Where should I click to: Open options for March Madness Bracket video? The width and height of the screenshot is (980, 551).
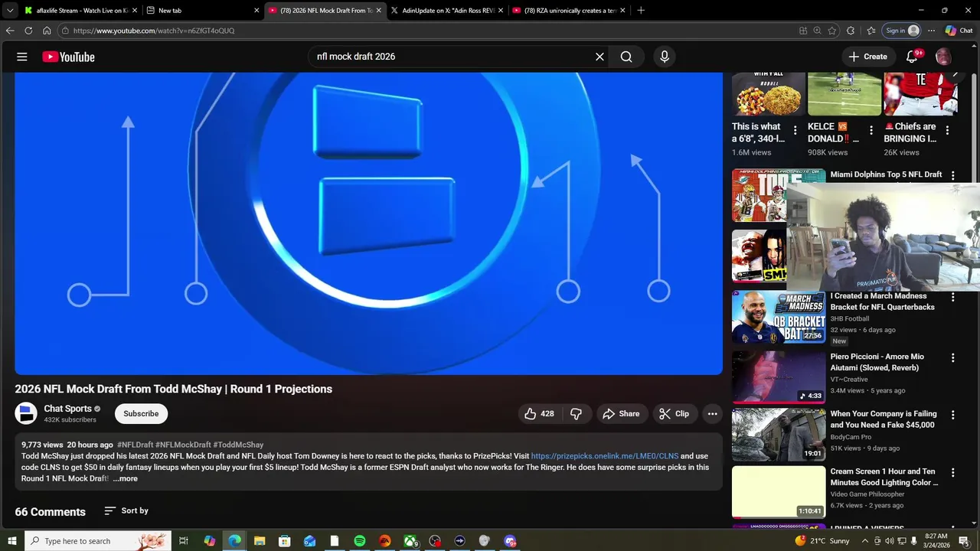[953, 297]
